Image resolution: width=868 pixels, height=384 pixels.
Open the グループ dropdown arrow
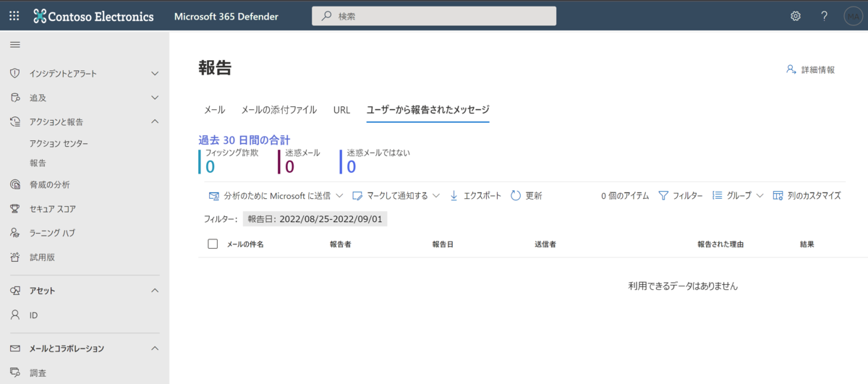pyautogui.click(x=759, y=195)
